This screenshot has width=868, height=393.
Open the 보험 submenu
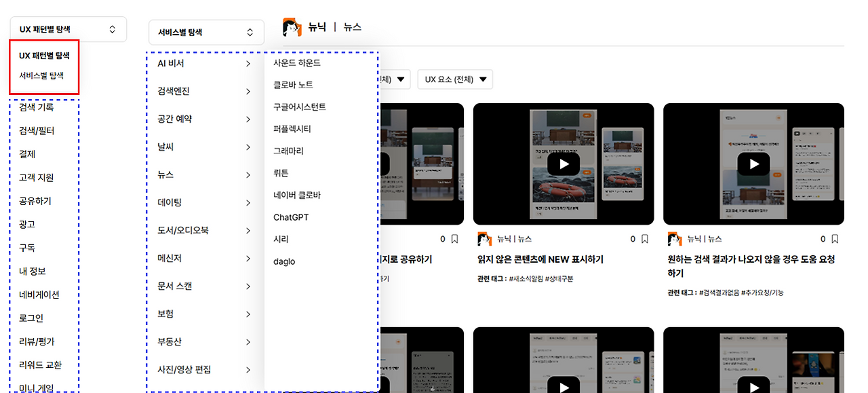pos(205,314)
